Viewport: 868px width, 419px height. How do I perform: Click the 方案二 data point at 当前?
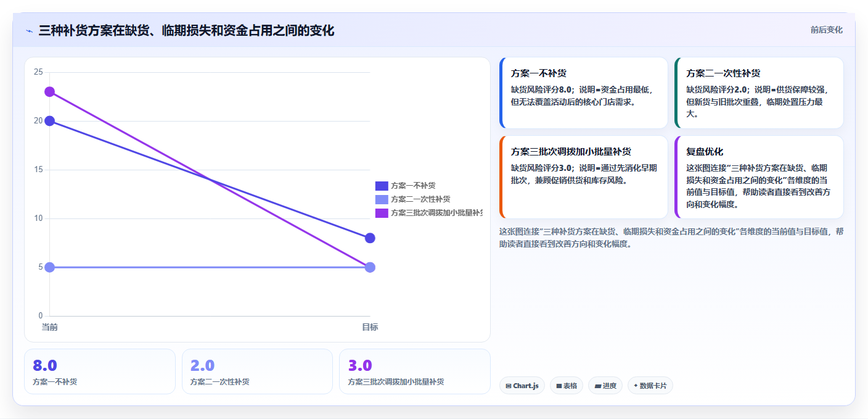pos(50,267)
